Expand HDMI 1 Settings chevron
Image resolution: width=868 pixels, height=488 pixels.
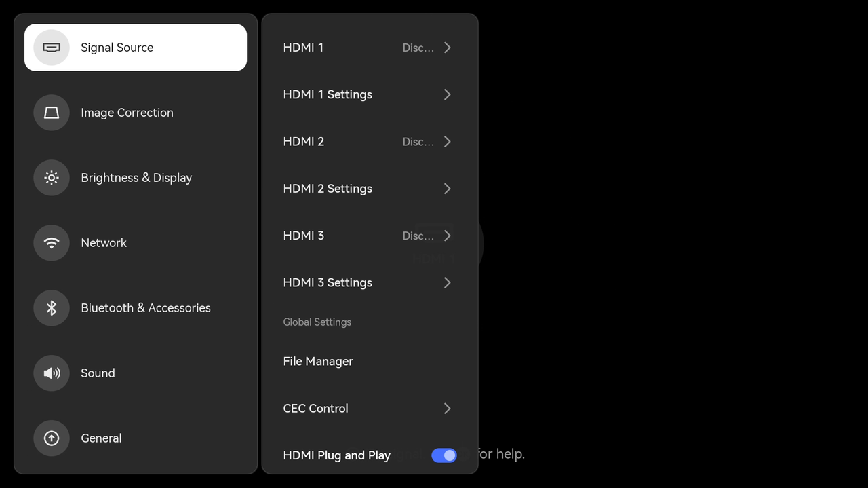(447, 95)
